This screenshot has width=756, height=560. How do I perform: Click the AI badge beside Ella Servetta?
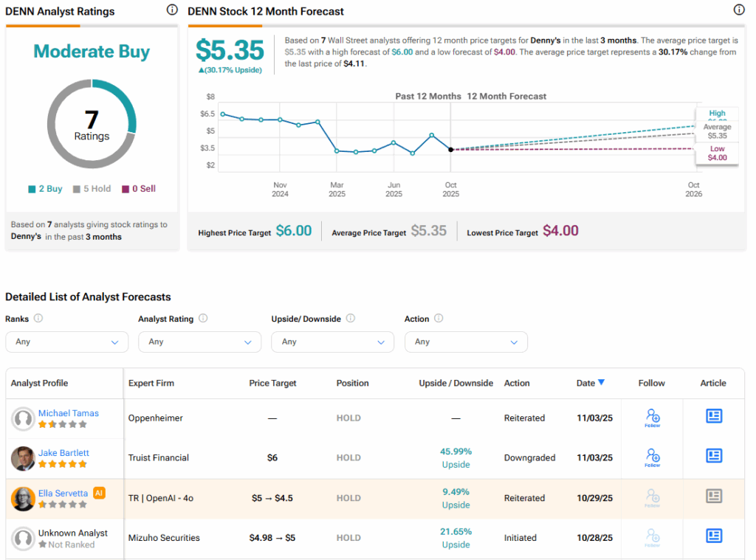pos(99,493)
